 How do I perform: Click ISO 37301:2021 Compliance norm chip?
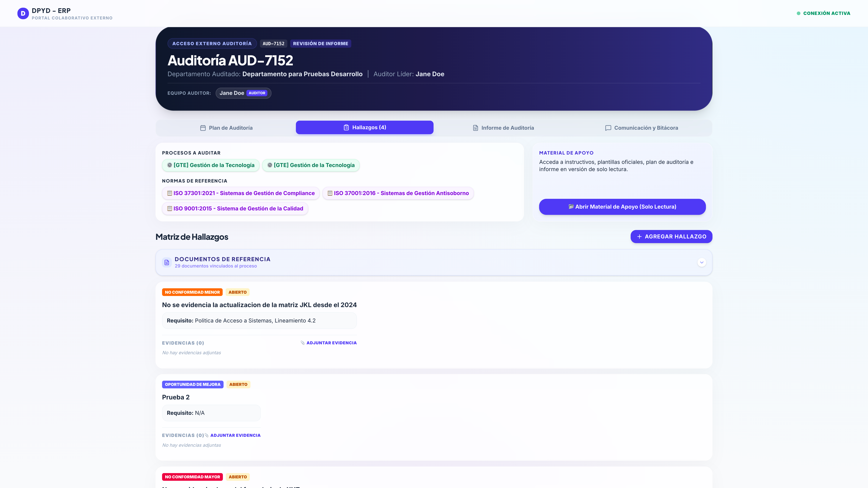coord(241,193)
